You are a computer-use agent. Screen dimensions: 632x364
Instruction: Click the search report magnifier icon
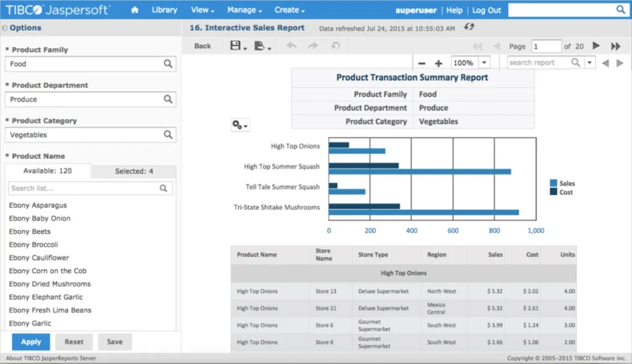pos(576,62)
